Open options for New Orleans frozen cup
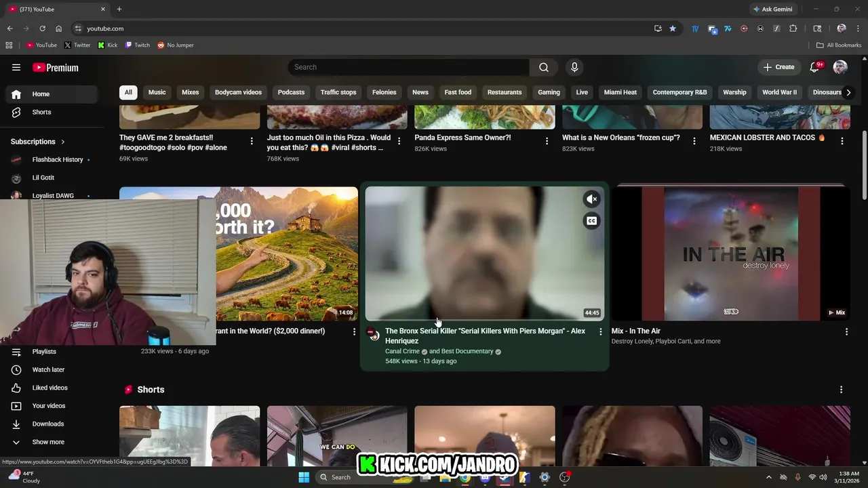 coord(694,141)
